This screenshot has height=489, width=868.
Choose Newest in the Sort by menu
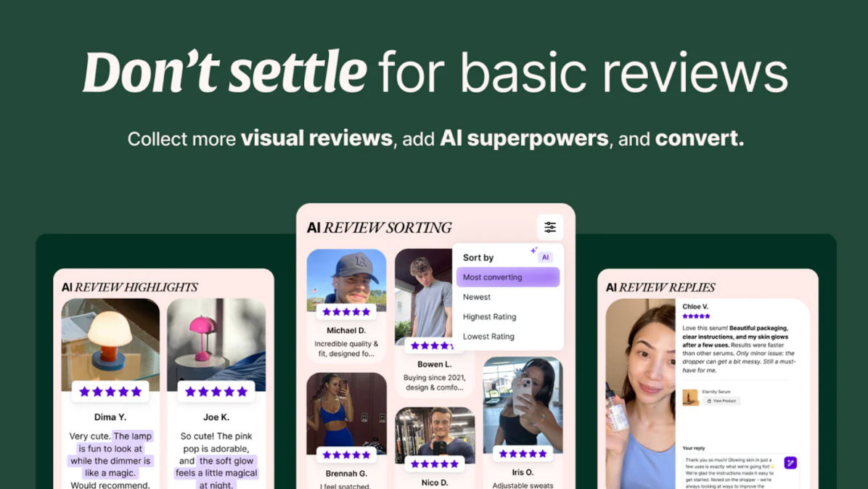(x=477, y=297)
